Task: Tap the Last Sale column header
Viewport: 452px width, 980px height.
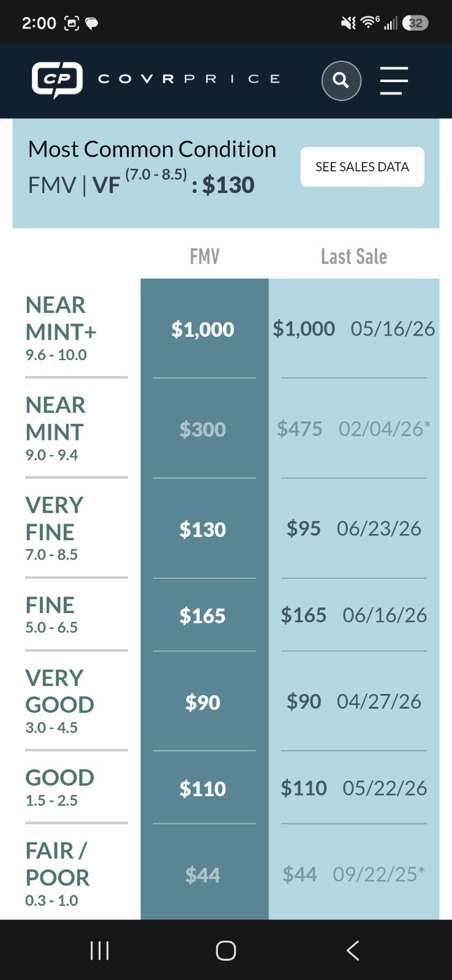Action: click(354, 256)
